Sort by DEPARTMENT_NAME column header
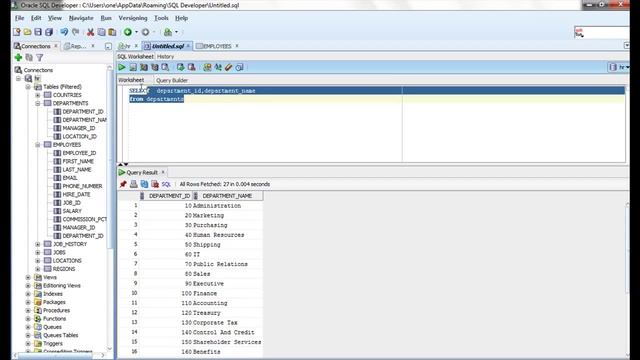This screenshot has height=360, width=640. pos(227,196)
